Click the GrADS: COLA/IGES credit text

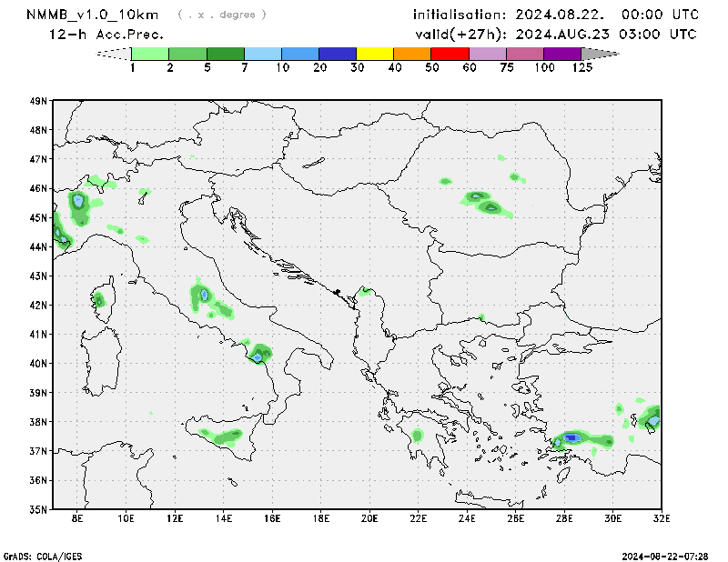tap(43, 556)
